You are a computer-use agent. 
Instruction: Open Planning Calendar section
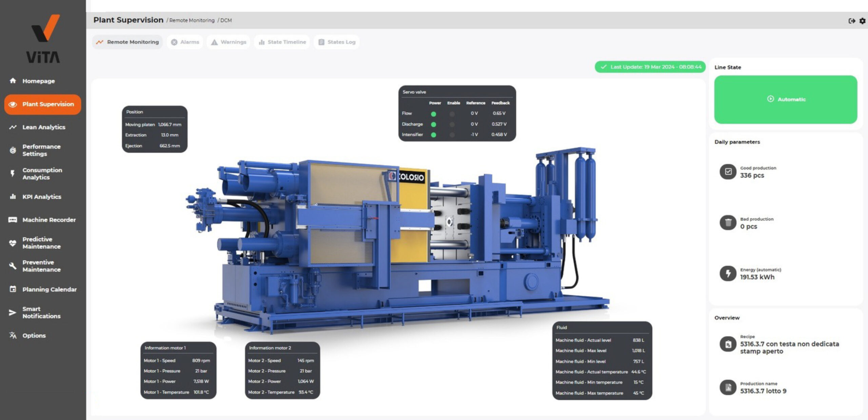pos(50,289)
